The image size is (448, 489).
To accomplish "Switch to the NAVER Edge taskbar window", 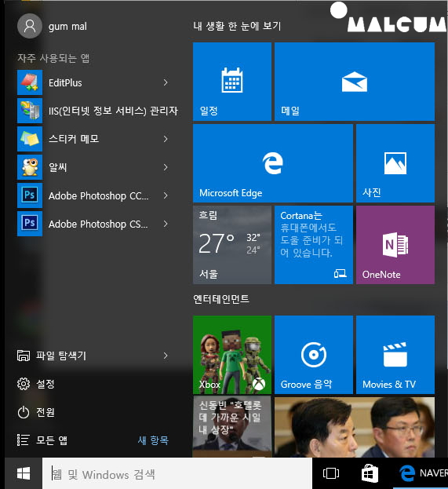I will (421, 473).
